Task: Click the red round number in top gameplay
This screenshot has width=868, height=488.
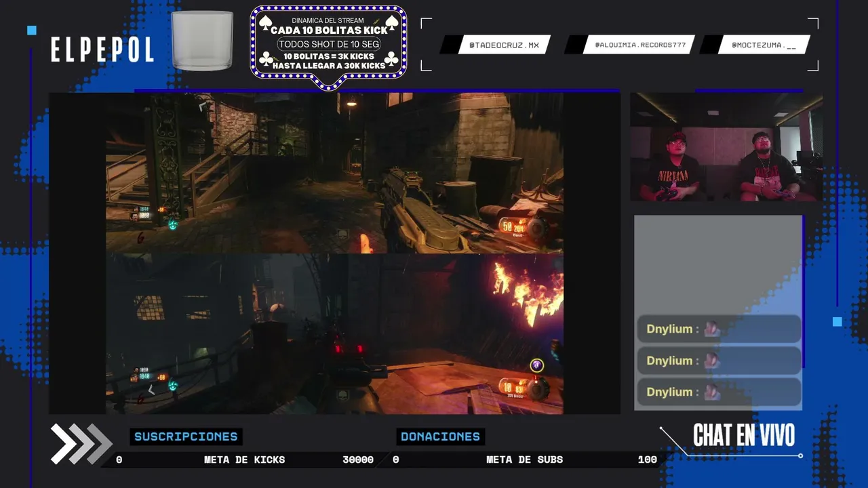Action: click(x=140, y=238)
